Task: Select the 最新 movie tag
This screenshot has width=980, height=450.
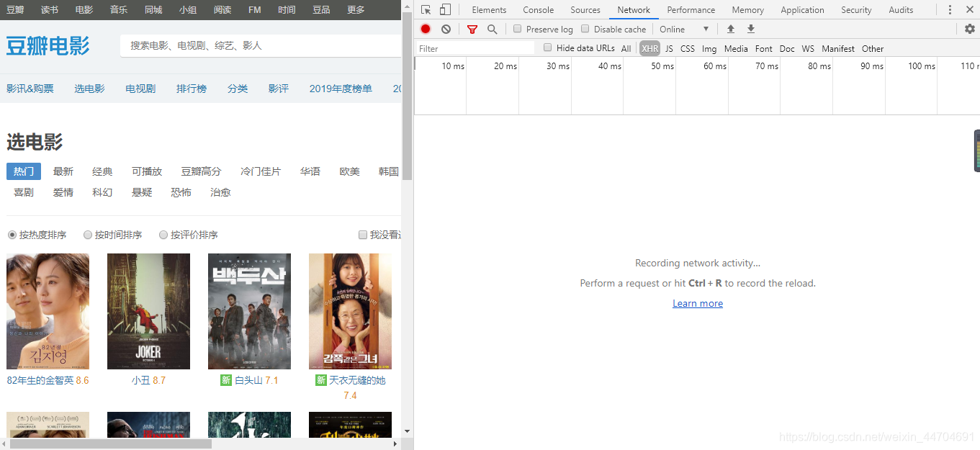Action: (x=63, y=171)
